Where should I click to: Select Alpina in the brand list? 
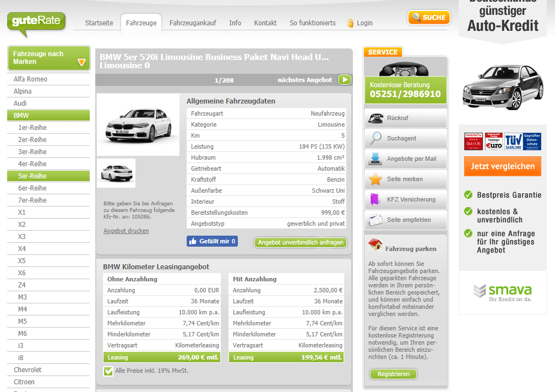point(48,91)
